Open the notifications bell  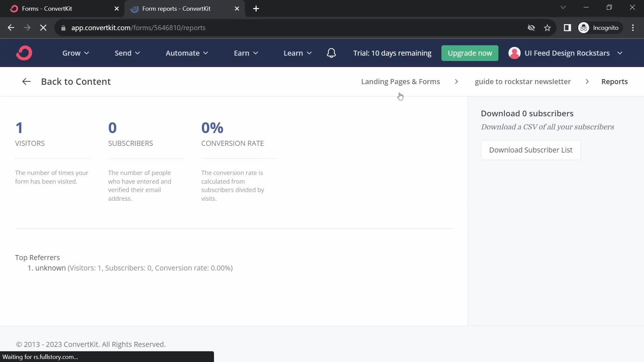(331, 53)
